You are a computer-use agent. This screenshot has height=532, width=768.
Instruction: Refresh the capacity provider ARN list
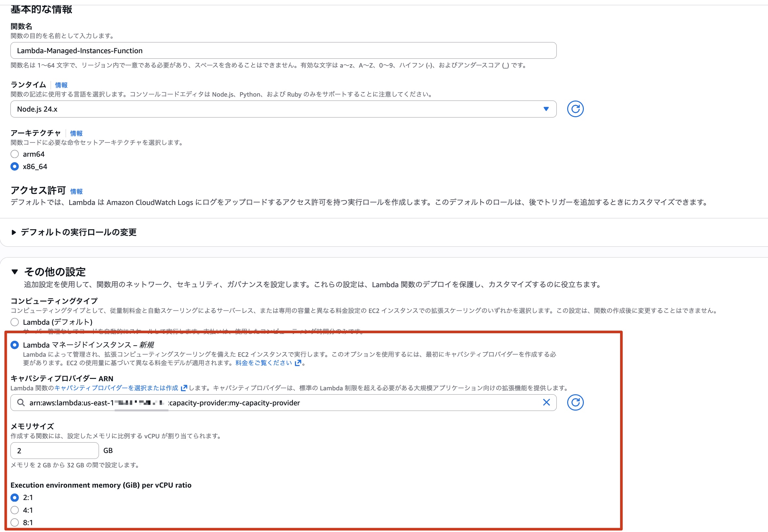575,402
